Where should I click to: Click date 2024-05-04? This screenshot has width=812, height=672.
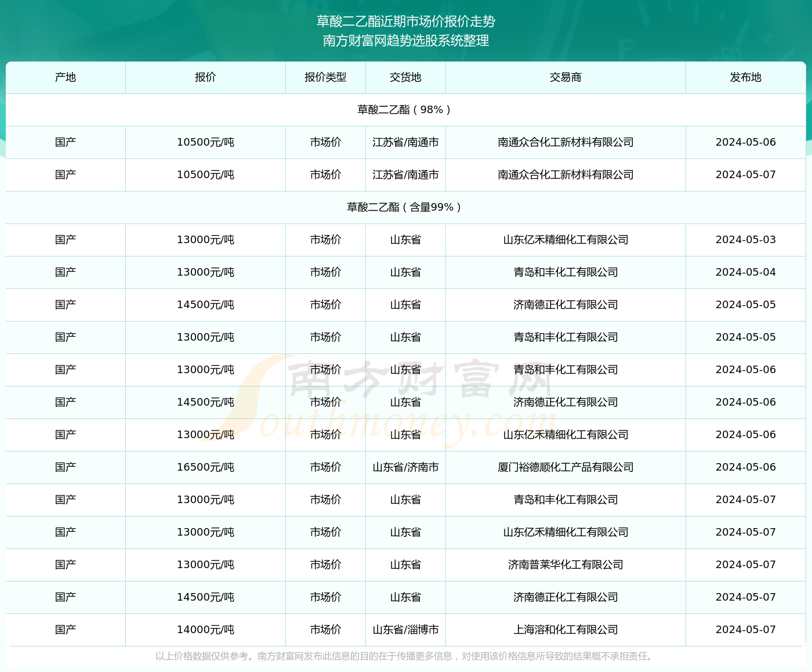point(745,272)
